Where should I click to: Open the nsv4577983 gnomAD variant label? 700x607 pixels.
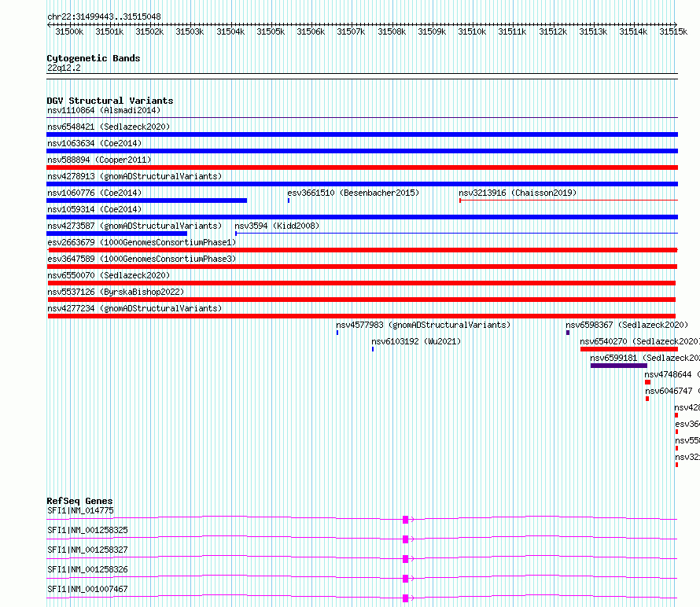[422, 325]
